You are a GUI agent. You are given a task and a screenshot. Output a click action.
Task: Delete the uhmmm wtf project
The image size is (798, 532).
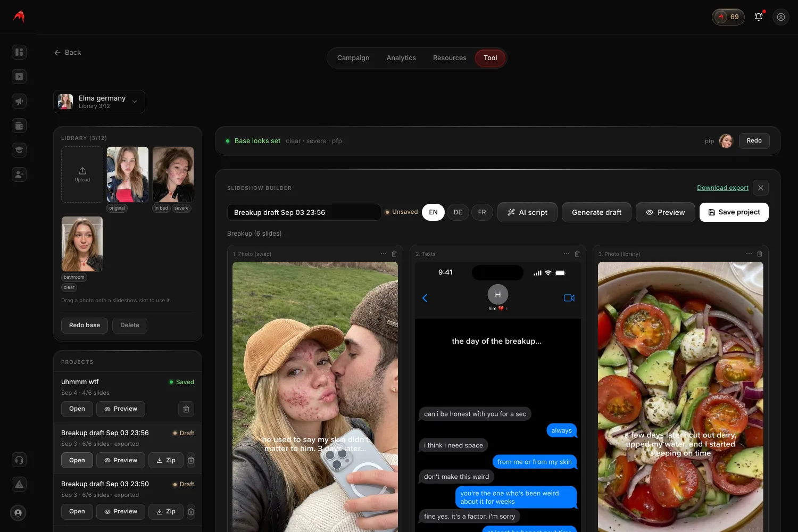186,409
